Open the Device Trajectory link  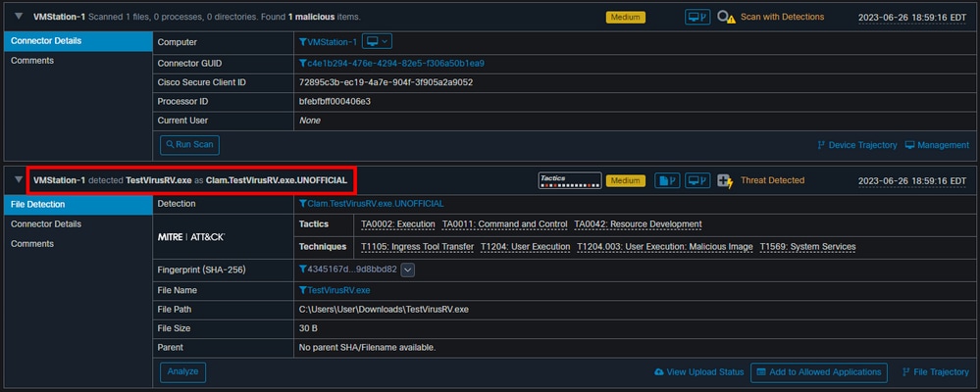tap(856, 145)
